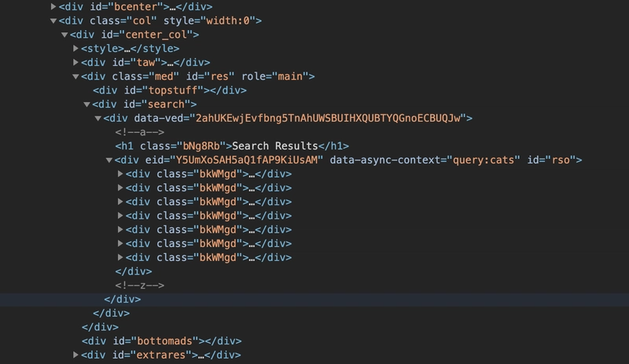Expand the last bkWMgd div
The image size is (629, 364).
point(120,257)
